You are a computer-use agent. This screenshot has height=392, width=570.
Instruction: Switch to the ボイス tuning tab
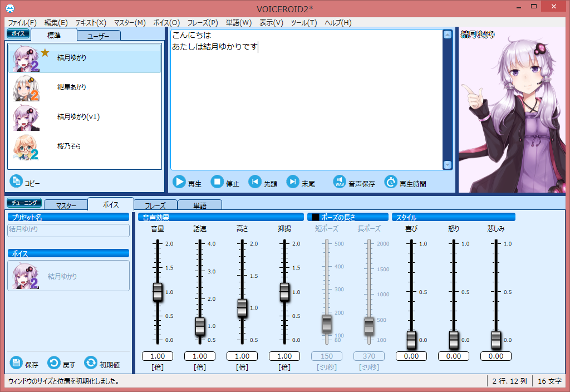[111, 204]
